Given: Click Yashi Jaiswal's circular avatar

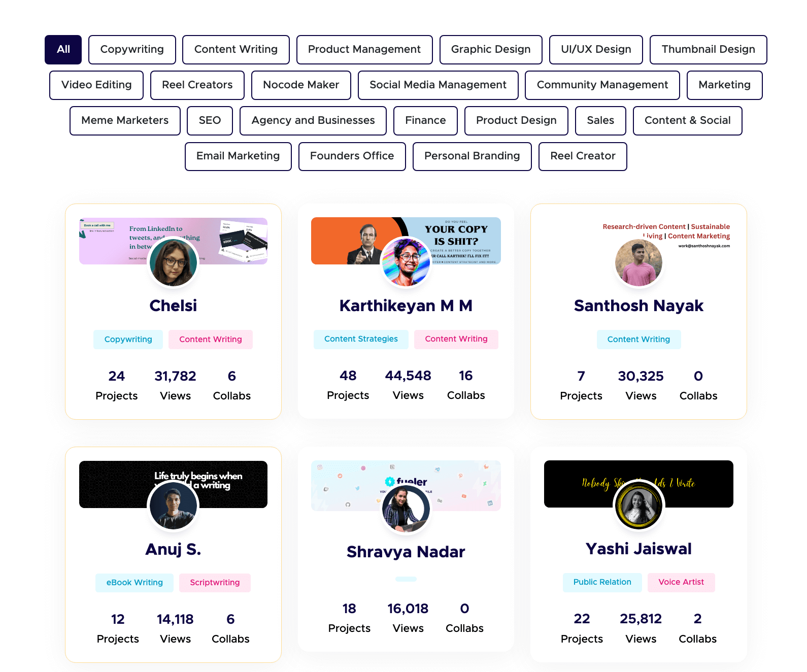Looking at the screenshot, I should [638, 506].
